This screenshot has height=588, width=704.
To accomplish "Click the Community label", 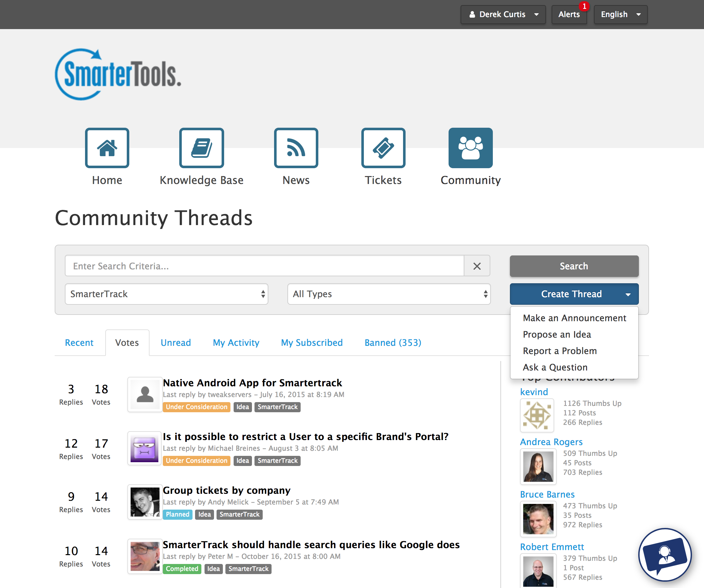I will tap(470, 181).
